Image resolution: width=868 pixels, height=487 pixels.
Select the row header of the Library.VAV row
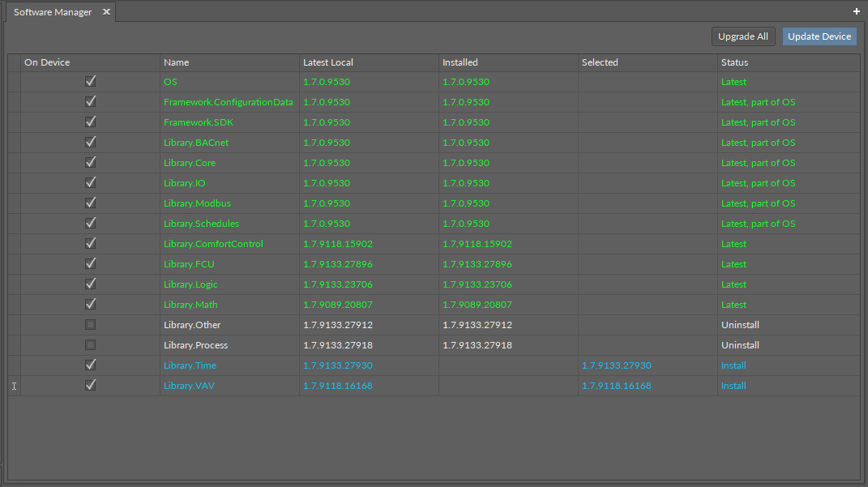pyautogui.click(x=15, y=386)
